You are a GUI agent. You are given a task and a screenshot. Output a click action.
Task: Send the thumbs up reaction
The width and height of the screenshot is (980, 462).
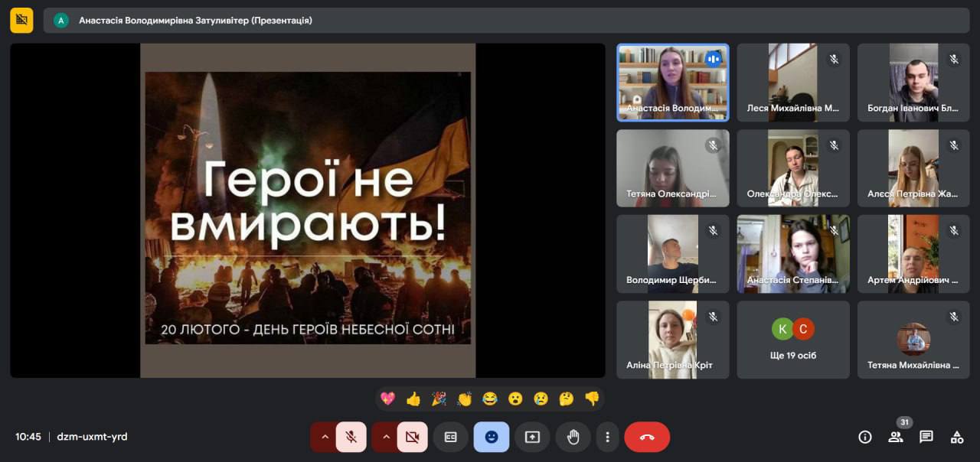(x=413, y=399)
